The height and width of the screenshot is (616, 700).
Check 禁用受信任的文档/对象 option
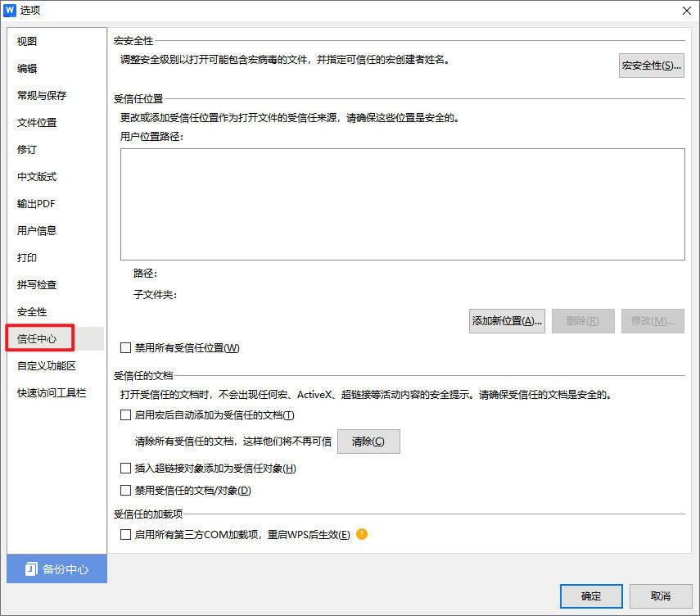[x=127, y=490]
